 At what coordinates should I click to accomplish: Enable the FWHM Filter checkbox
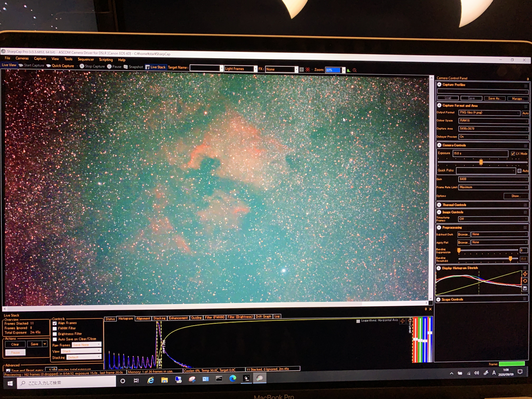click(55, 329)
